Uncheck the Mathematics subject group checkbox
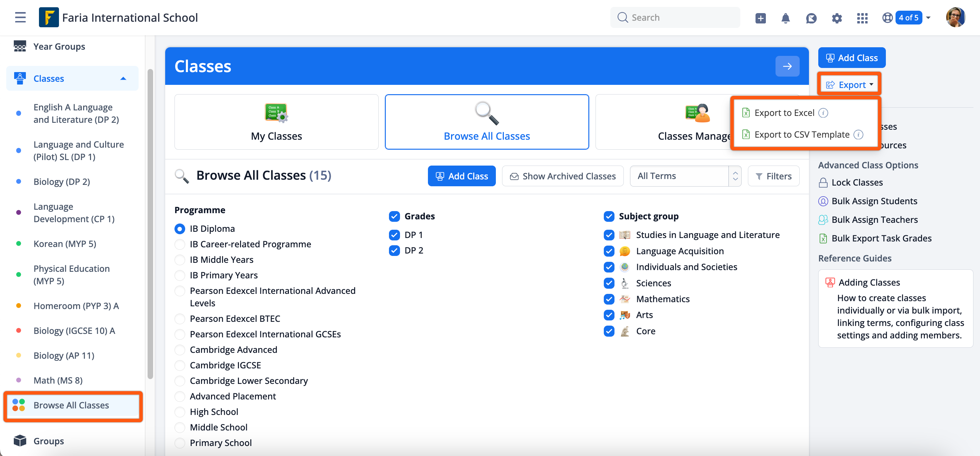980x456 pixels. [x=609, y=299]
